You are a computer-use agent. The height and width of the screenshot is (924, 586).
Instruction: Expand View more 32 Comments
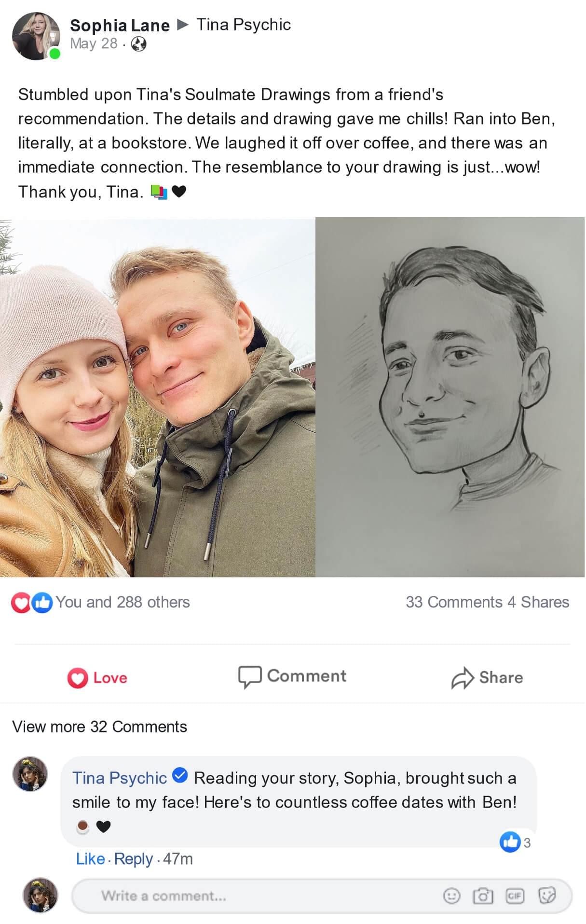tap(99, 727)
